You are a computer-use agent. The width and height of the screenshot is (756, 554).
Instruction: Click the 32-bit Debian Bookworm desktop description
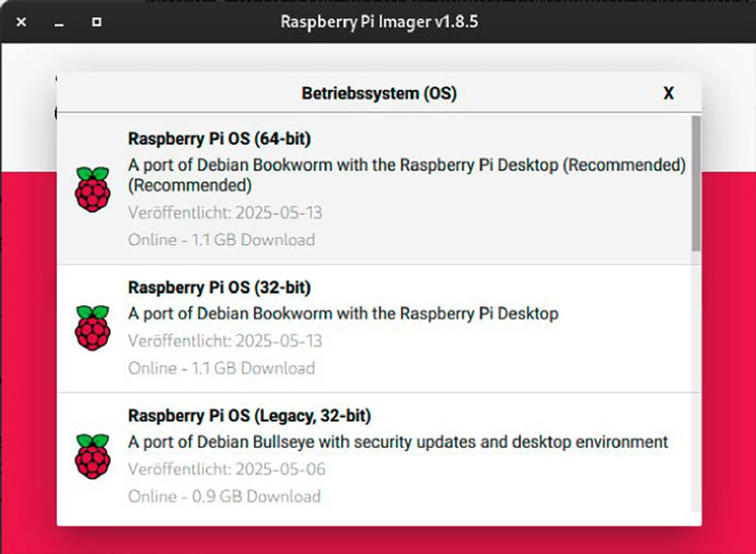click(343, 313)
